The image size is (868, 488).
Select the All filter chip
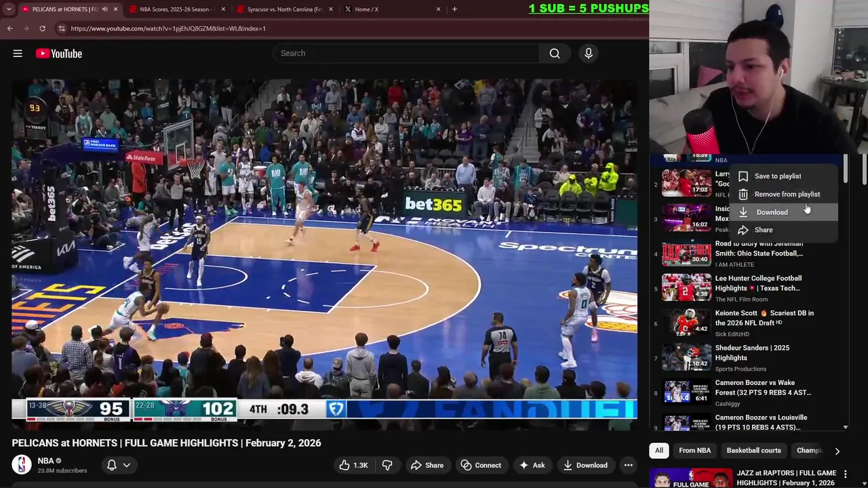(658, 451)
